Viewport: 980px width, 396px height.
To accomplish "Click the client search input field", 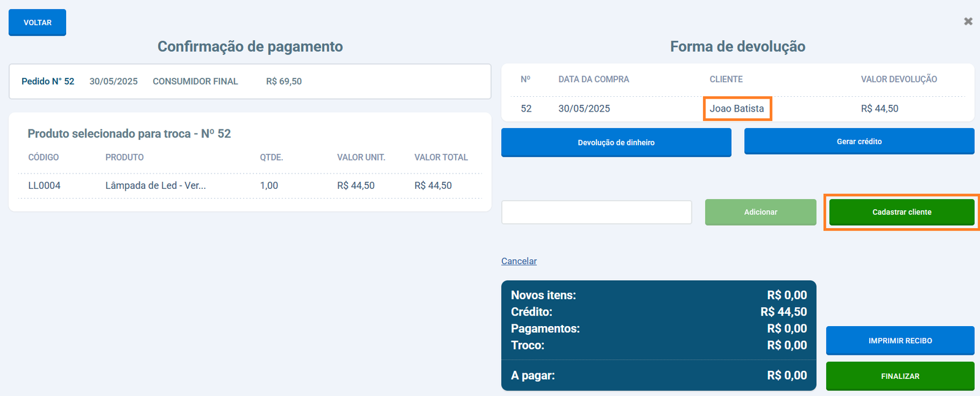I will [596, 212].
